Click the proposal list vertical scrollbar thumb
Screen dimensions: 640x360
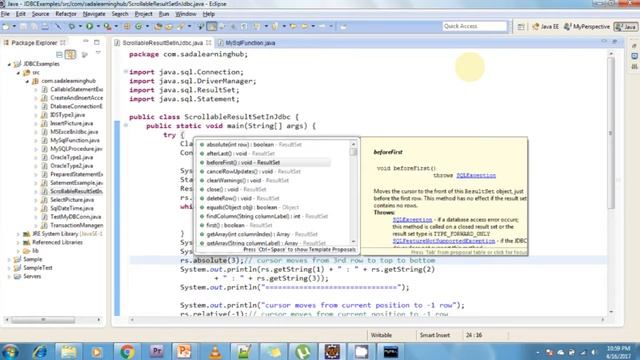(x=353, y=152)
